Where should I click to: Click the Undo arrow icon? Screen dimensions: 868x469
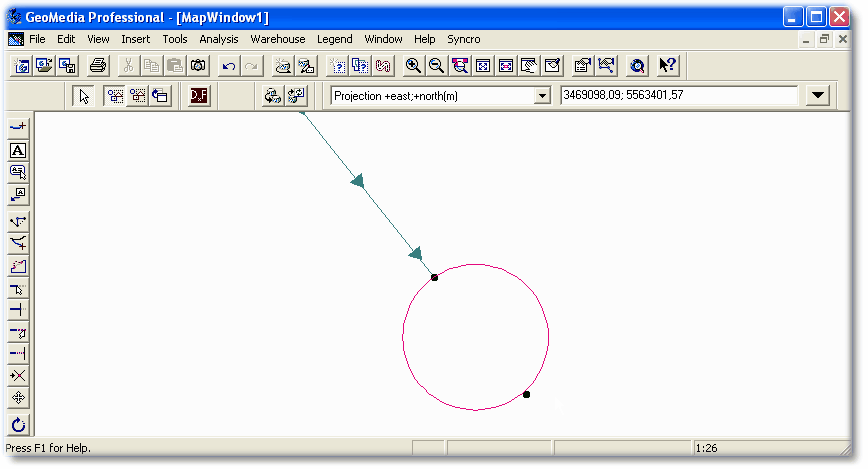tap(229, 66)
